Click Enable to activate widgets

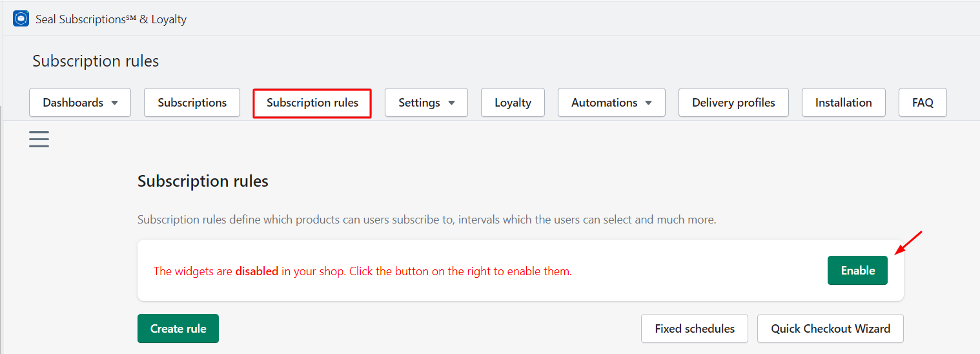857,271
